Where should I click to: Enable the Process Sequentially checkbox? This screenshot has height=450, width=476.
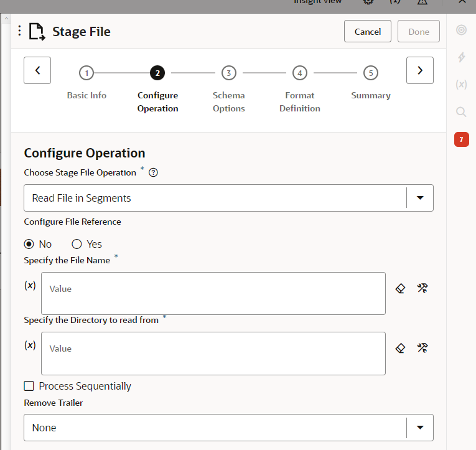point(29,386)
